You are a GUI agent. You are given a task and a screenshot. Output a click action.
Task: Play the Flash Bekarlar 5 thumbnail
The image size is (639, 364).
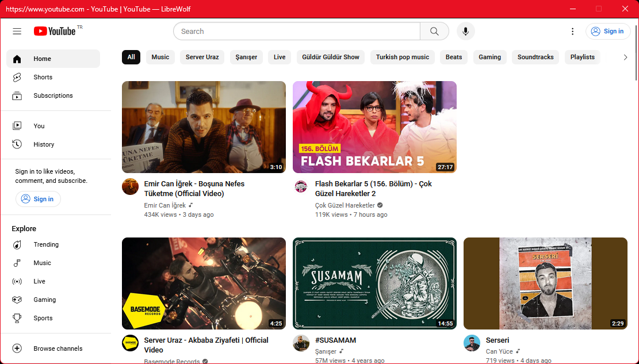[374, 127]
